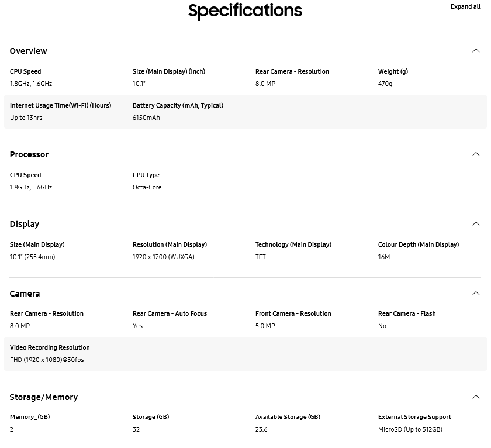Click the Processor section heading

coord(29,154)
